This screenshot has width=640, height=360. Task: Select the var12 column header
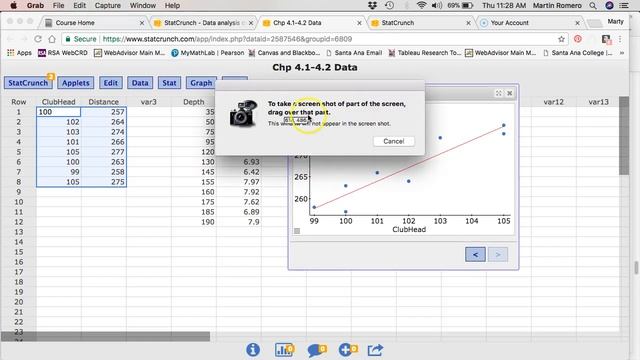click(x=553, y=102)
